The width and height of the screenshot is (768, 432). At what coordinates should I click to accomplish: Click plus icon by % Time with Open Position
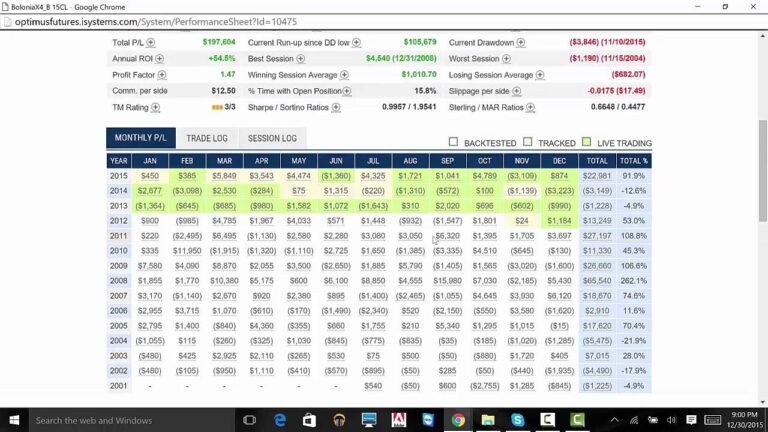(347, 91)
